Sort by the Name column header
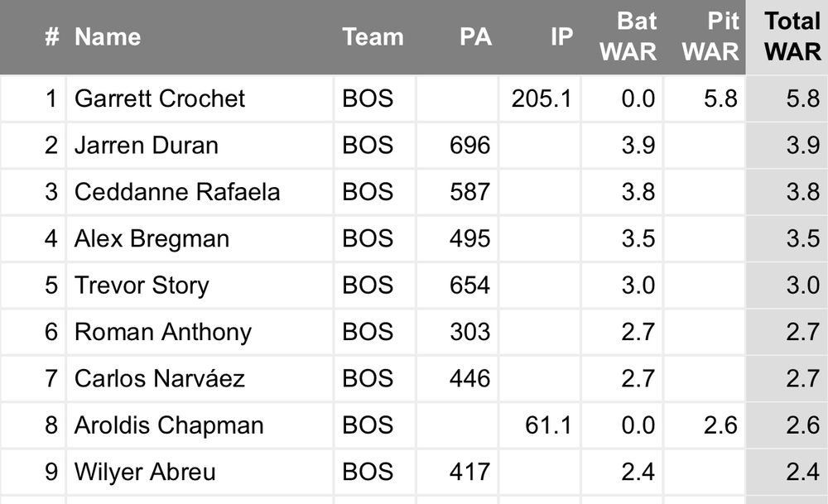The width and height of the screenshot is (828, 504). tap(108, 37)
